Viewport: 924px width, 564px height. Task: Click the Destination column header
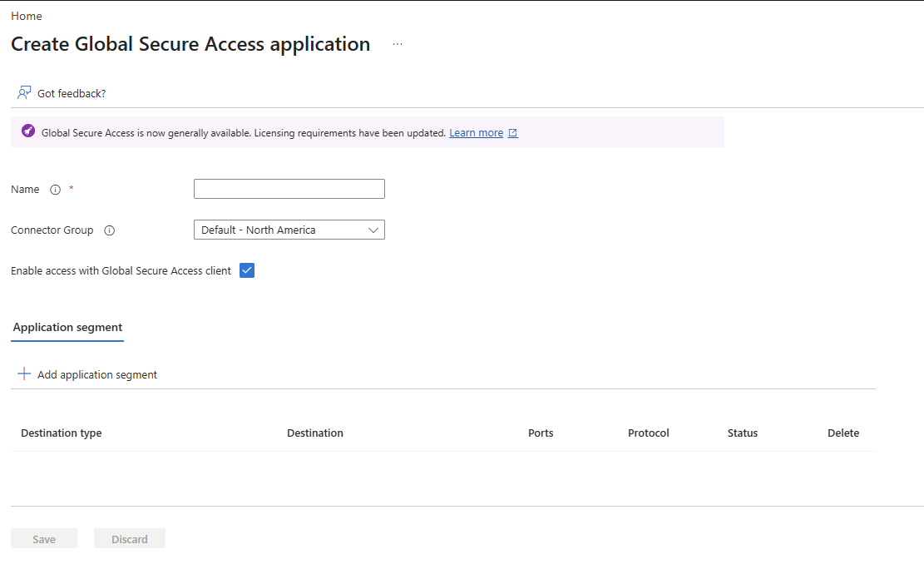[x=315, y=433]
